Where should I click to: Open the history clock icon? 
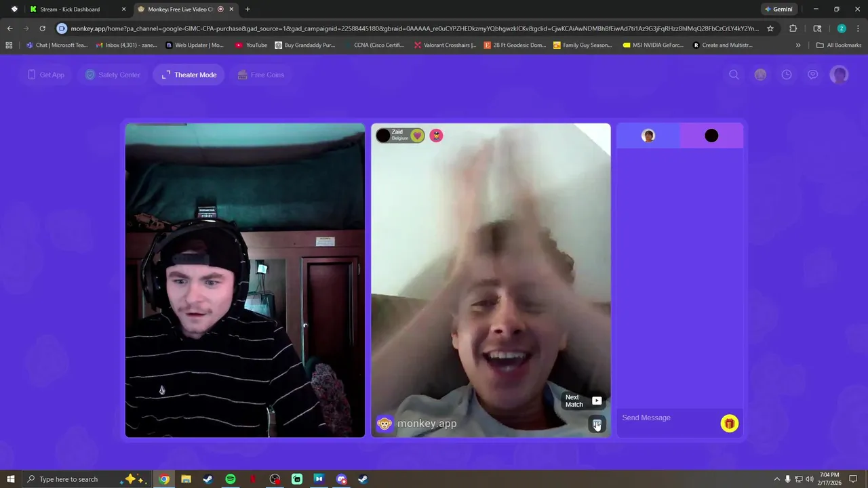pyautogui.click(x=787, y=75)
